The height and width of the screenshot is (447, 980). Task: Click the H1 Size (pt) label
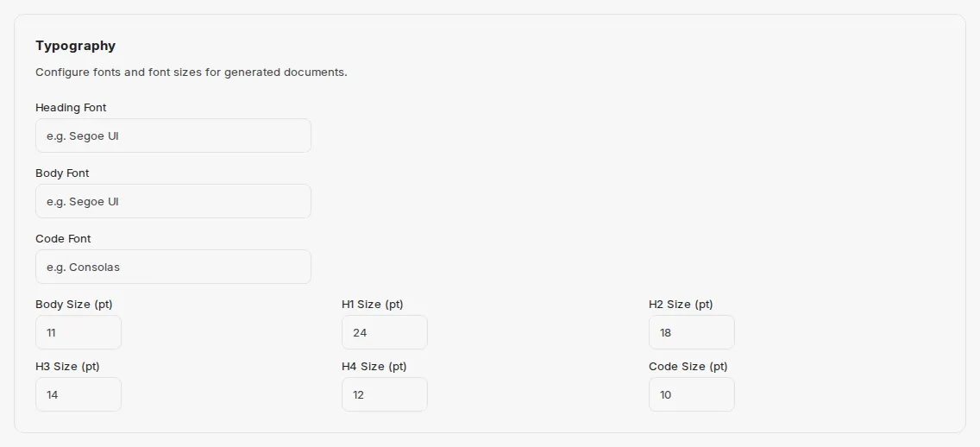pyautogui.click(x=373, y=305)
